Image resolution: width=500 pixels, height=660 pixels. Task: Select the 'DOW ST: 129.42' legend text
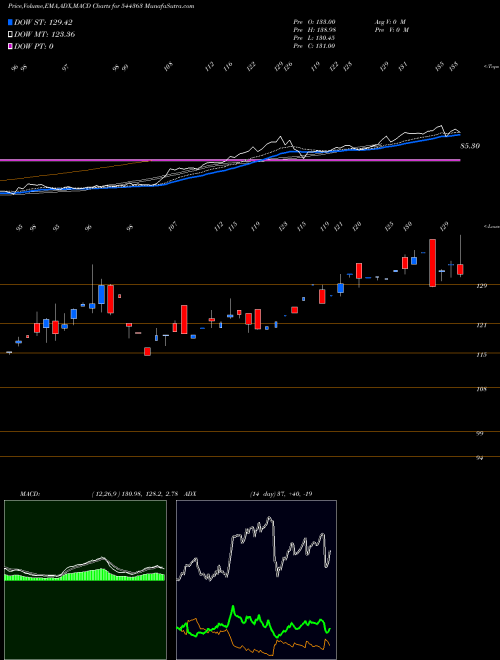pos(43,22)
